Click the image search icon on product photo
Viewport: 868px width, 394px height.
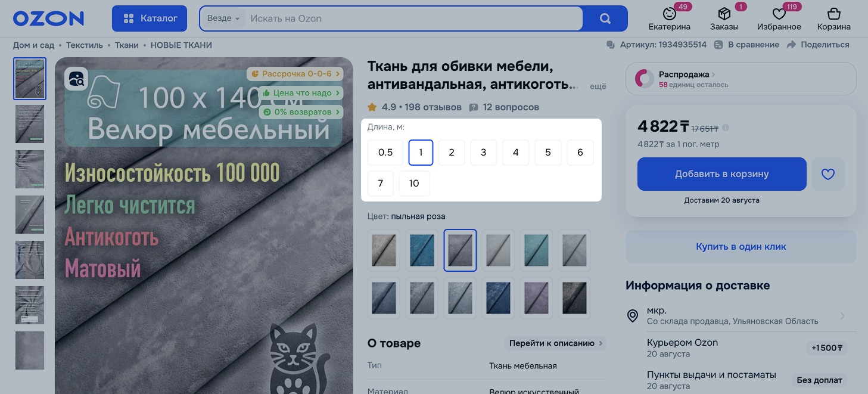(77, 79)
